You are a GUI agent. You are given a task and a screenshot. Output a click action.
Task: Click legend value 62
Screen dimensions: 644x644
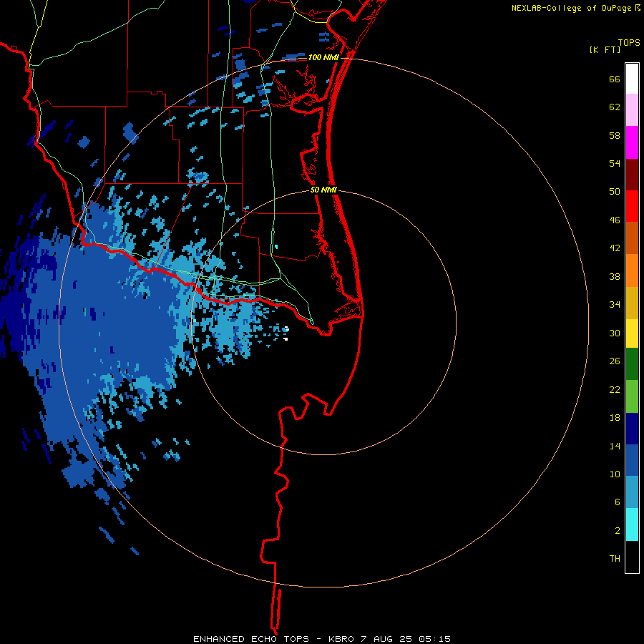click(x=615, y=107)
